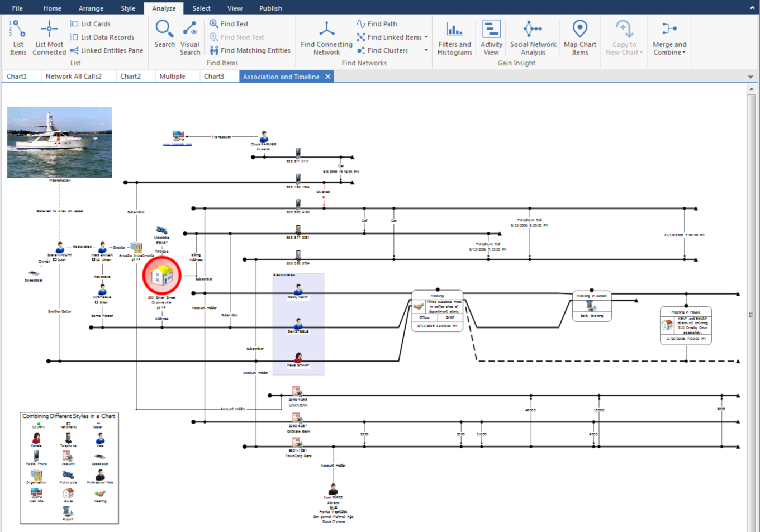Collapse the ribbon with top-right chevron
Viewport: 760px width, 532px height.
click(752, 8)
